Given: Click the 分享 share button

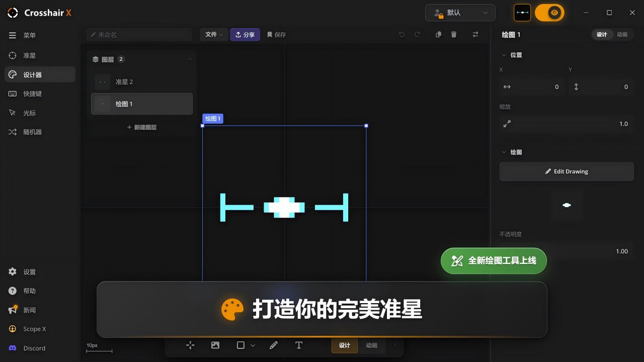Looking at the screenshot, I should click(x=245, y=35).
